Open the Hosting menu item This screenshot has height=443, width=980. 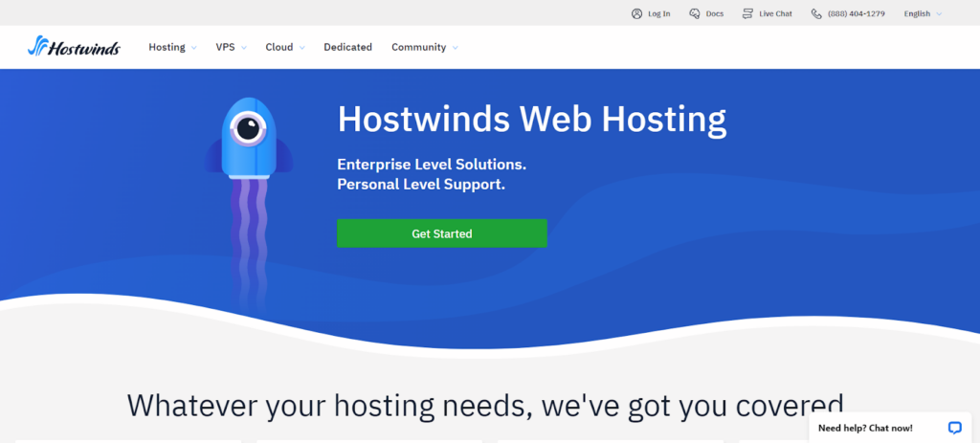pos(167,47)
